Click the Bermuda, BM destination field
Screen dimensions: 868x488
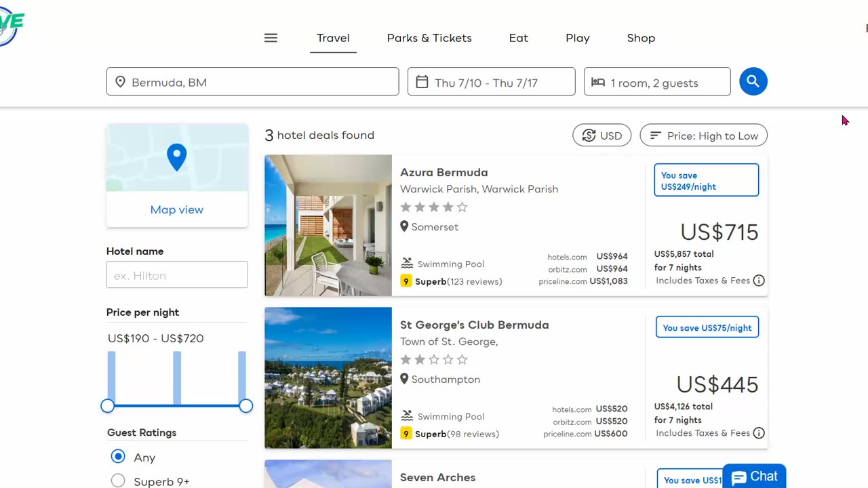[253, 81]
